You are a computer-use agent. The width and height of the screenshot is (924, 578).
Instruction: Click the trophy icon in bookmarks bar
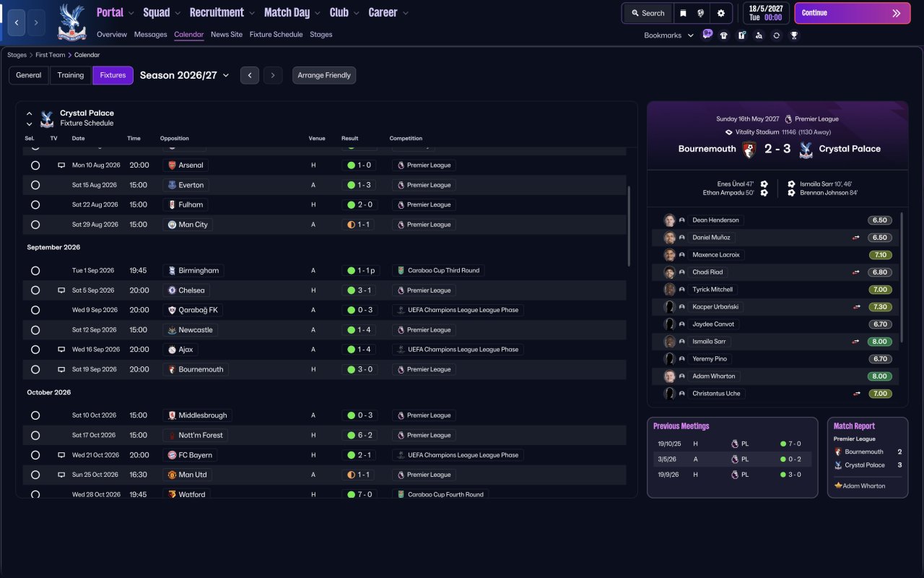(x=794, y=35)
